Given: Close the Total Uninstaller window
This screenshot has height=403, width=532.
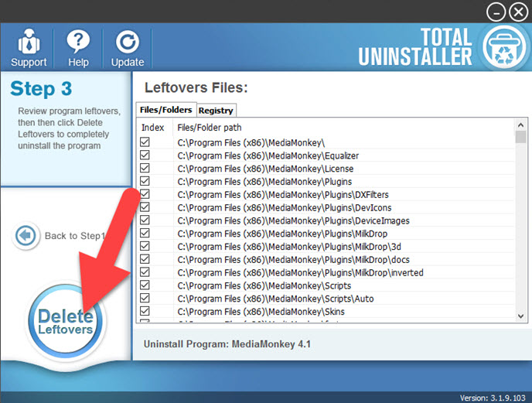Looking at the screenshot, I should (x=518, y=12).
